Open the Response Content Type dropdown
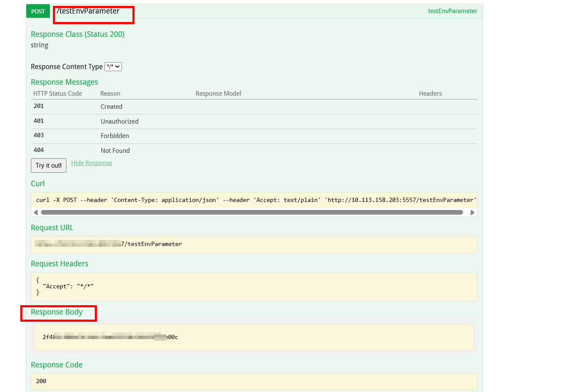The image size is (562, 392). (x=113, y=66)
